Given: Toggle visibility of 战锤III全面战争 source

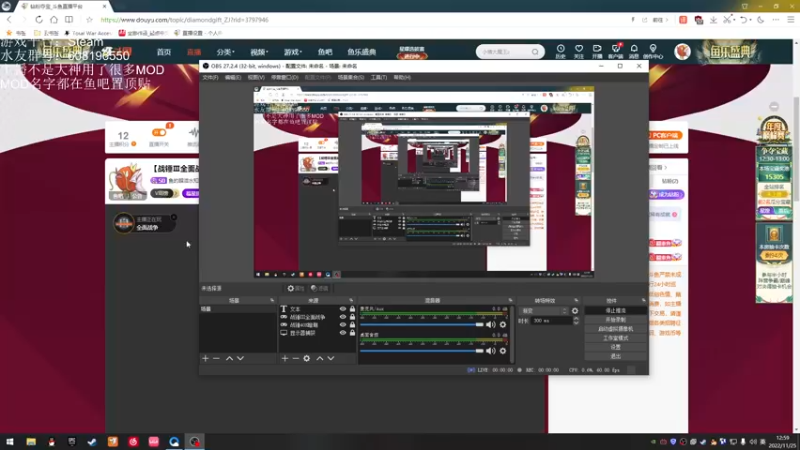Looking at the screenshot, I should (343, 317).
